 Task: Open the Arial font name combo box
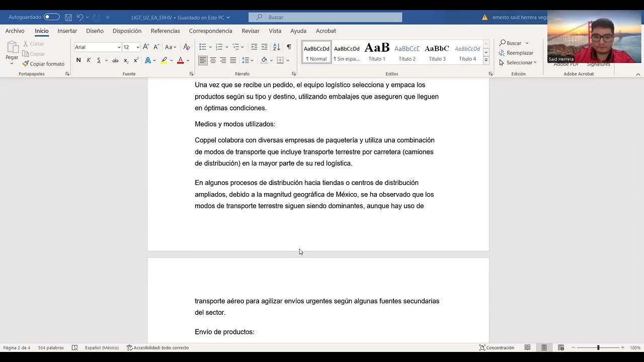tap(98, 47)
